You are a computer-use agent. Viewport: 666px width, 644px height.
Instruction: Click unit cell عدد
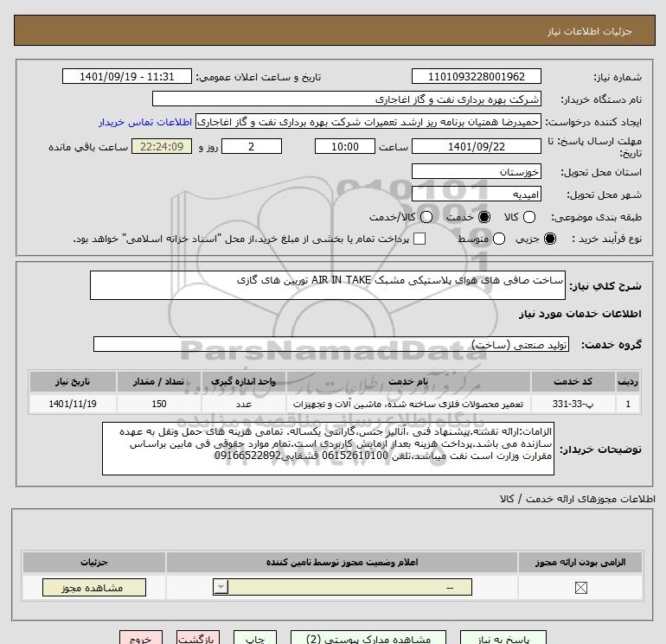[243, 404]
